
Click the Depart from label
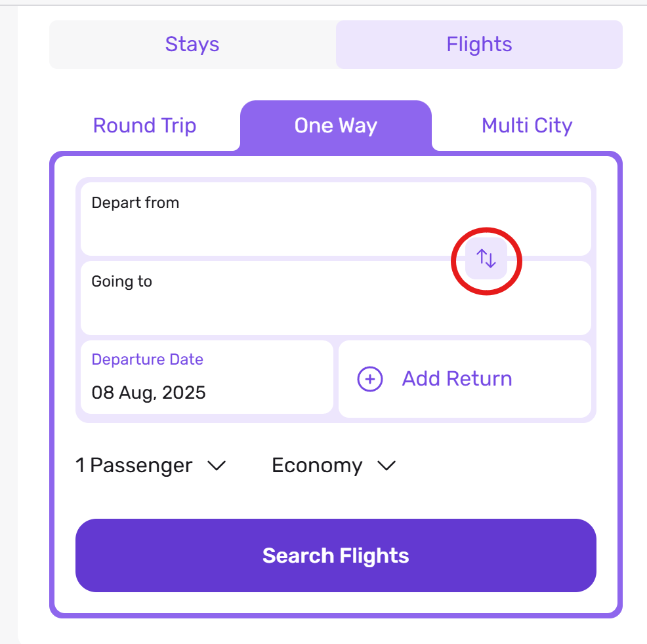[x=135, y=203]
